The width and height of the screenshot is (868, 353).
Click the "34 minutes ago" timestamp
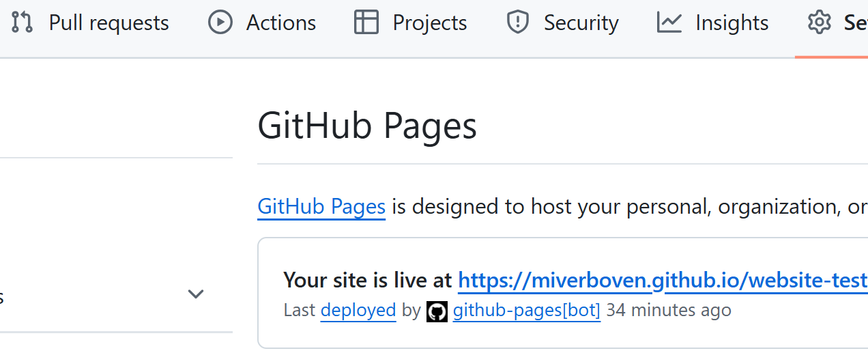(668, 310)
